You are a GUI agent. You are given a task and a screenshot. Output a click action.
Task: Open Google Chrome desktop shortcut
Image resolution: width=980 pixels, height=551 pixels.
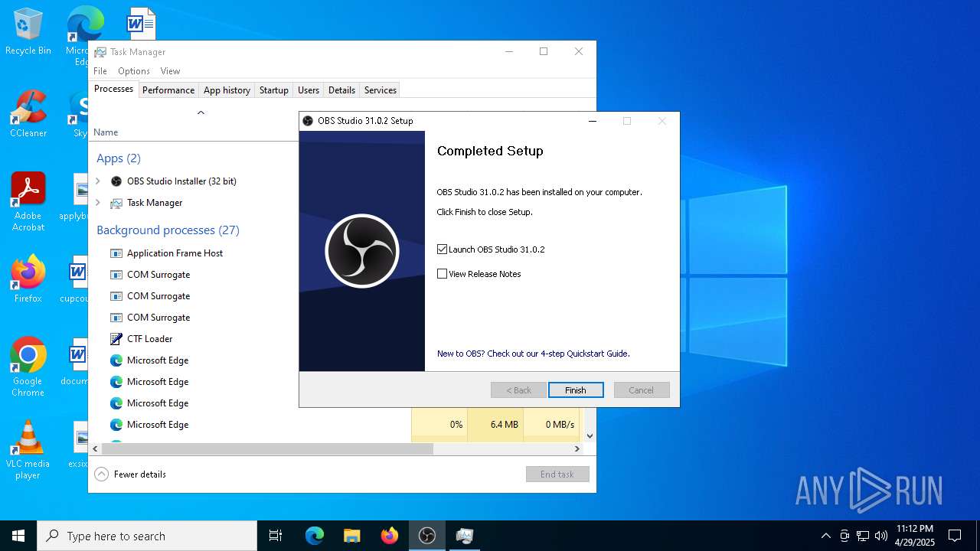click(x=28, y=367)
